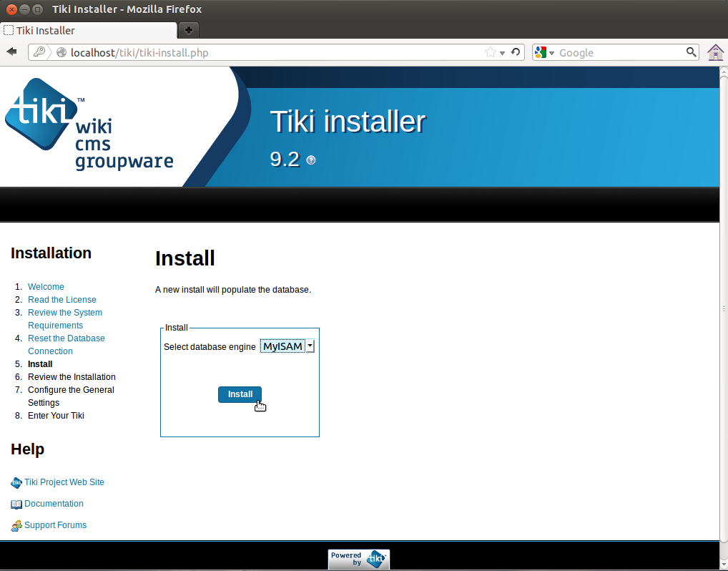Open the help icon next to version 9.2
Screen dimensions: 728x571
tap(311, 161)
